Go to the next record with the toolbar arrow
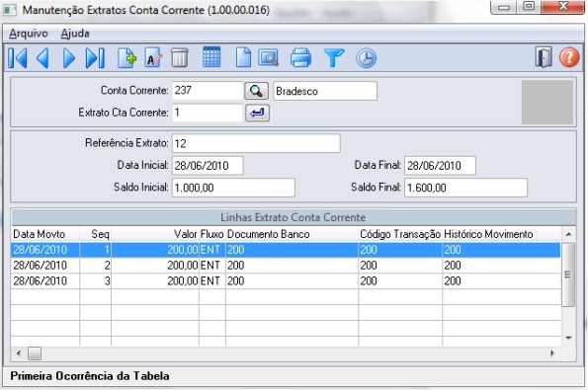The width and height of the screenshot is (588, 390). [69, 58]
